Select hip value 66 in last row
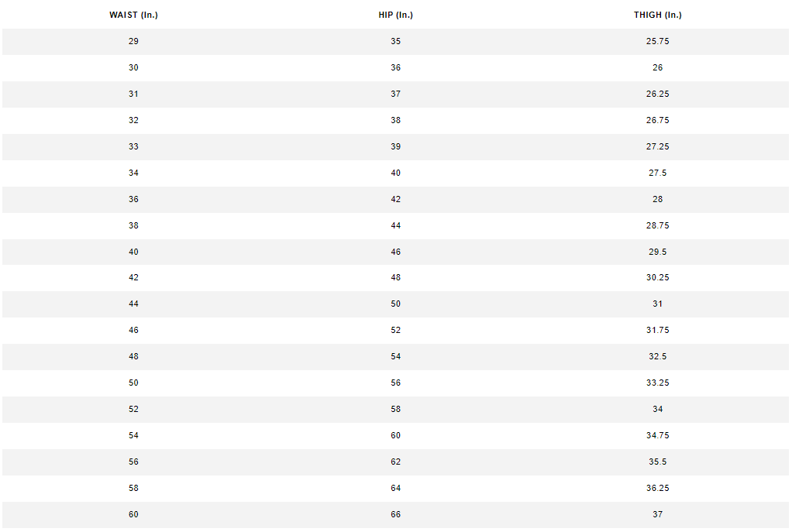This screenshot has height=532, width=792. click(x=395, y=514)
